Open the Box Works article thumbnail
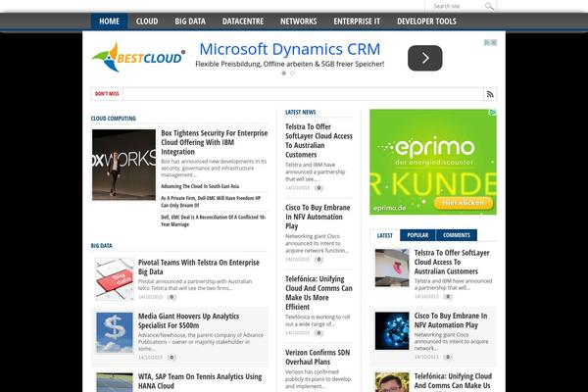Image resolution: width=588 pixels, height=392 pixels. [x=123, y=165]
